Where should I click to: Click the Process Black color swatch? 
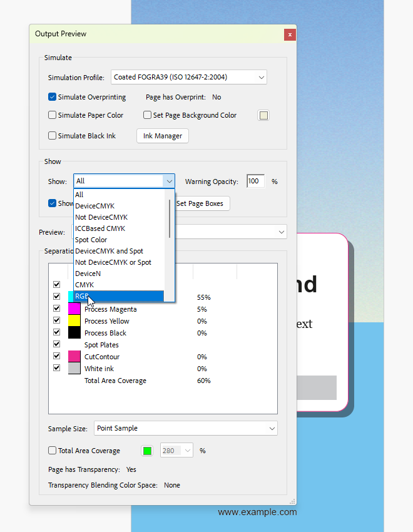click(x=74, y=332)
